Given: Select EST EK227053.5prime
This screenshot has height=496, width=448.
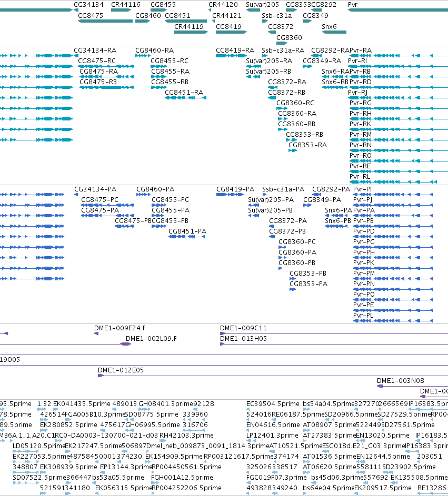Looking at the screenshot, I should click(x=41, y=457).
